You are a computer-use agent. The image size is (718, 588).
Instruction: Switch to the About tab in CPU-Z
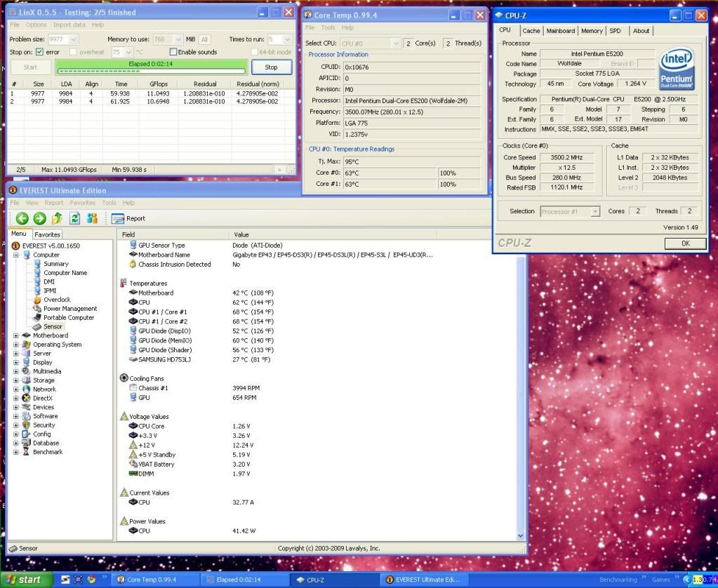point(641,31)
